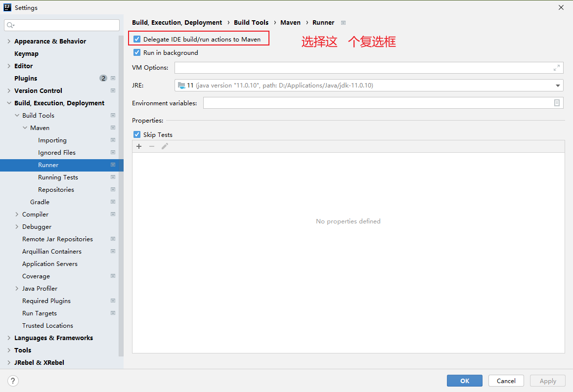Image resolution: width=573 pixels, height=392 pixels.
Task: Click the project settings icon beside Remote Jar Repositories
Action: click(113, 239)
